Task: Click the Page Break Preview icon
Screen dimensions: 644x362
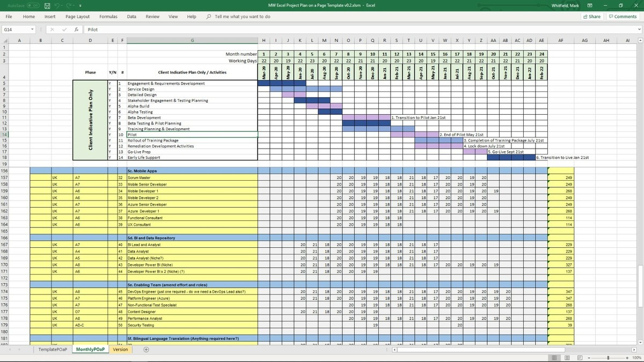Action: (580, 358)
